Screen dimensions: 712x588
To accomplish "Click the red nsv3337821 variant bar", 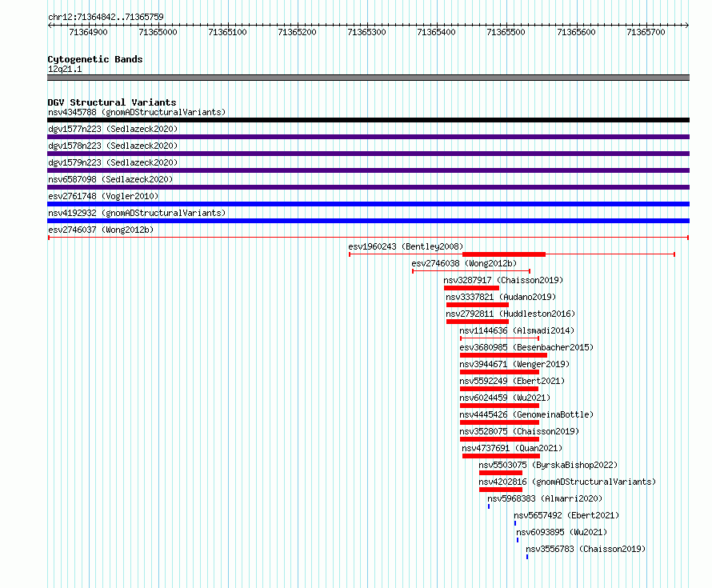I will [x=478, y=305].
